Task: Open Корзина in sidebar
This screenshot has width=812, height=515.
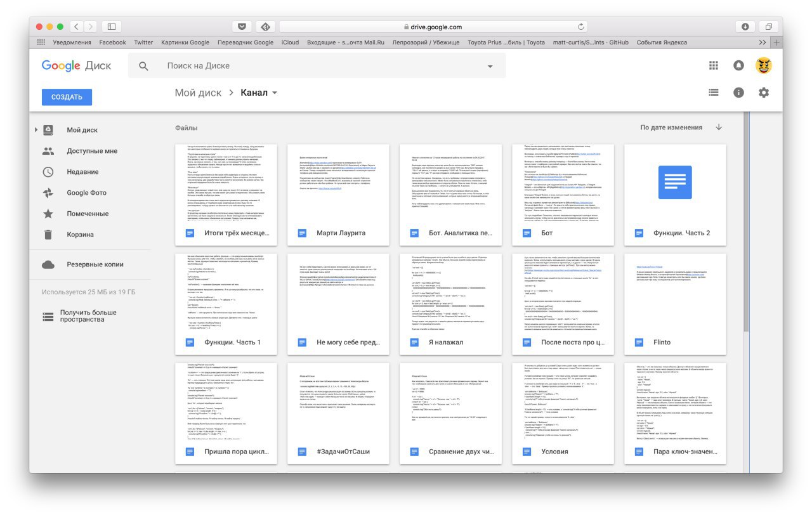Action: coord(81,235)
